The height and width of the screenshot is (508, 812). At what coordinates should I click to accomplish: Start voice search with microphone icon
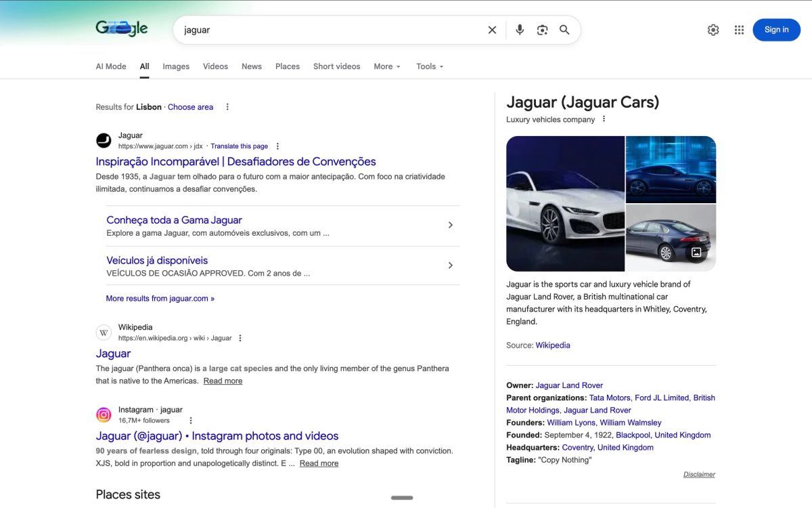520,30
